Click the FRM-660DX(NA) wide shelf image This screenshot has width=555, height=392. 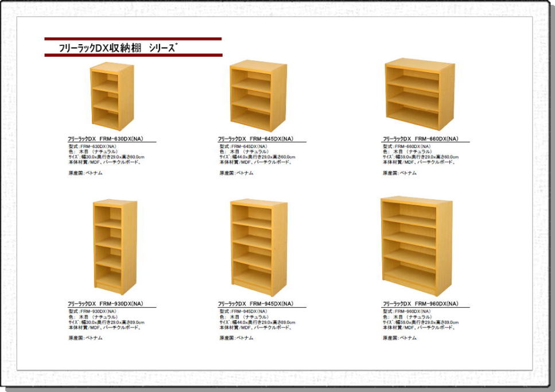419,94
